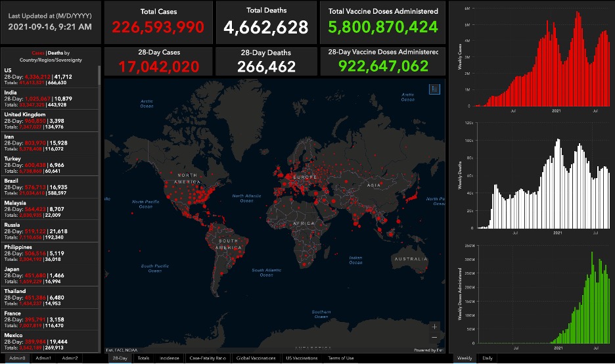615x364 pixels.
Task: Click the Total Cases number 226,593,990
Action: point(158,27)
